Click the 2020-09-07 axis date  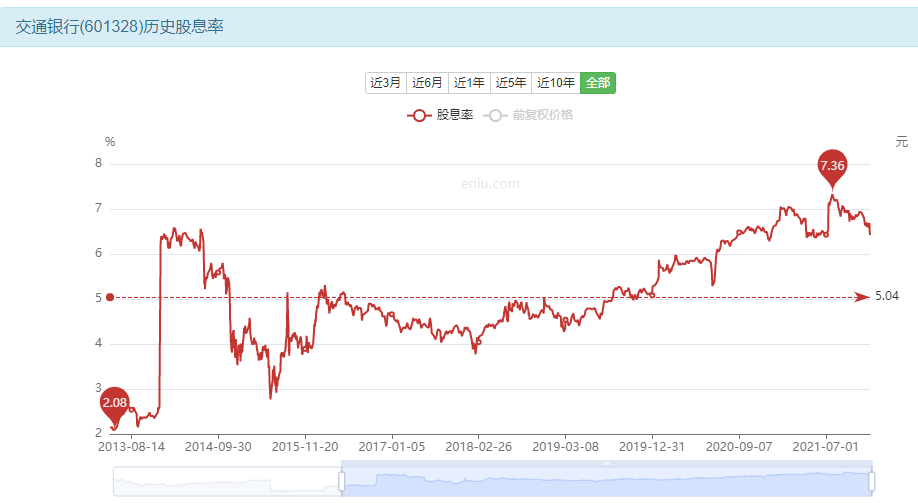point(739,447)
